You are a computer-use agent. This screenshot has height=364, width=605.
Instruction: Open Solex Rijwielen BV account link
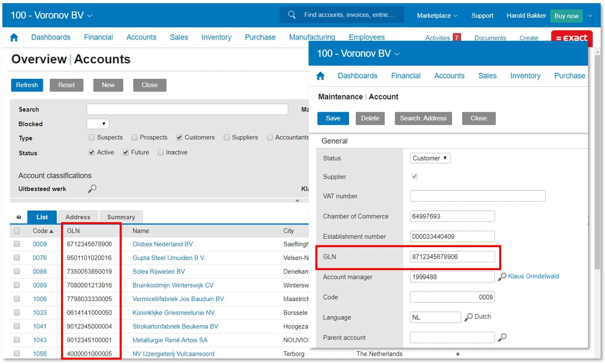[158, 272]
